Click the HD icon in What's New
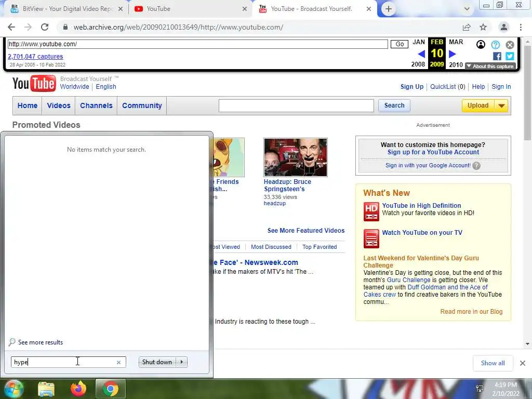 371,212
